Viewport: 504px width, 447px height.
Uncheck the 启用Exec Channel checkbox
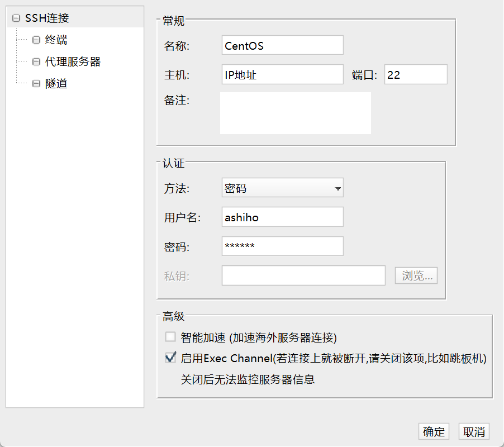(170, 358)
